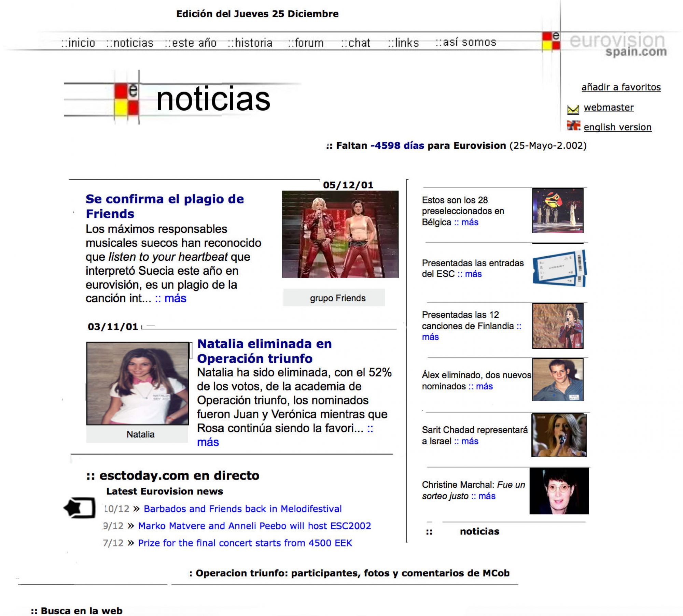683x616 pixels.
Task: Click 'Edición del Jueves 25 Diciembre' text
Action: pyautogui.click(x=257, y=14)
